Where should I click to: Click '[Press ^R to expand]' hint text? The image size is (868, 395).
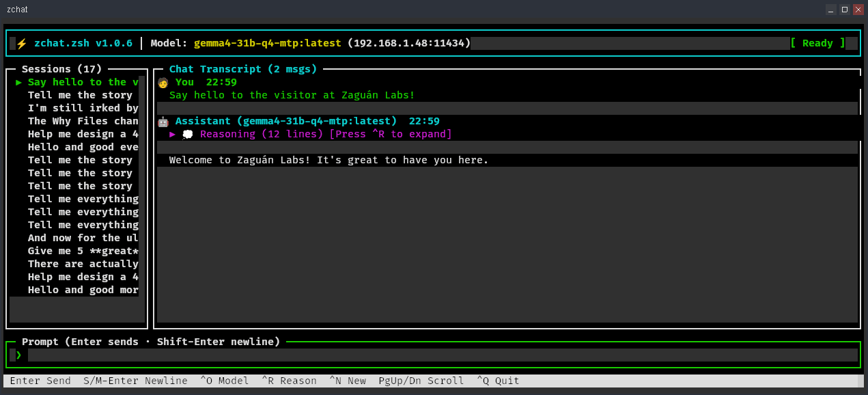pyautogui.click(x=391, y=134)
